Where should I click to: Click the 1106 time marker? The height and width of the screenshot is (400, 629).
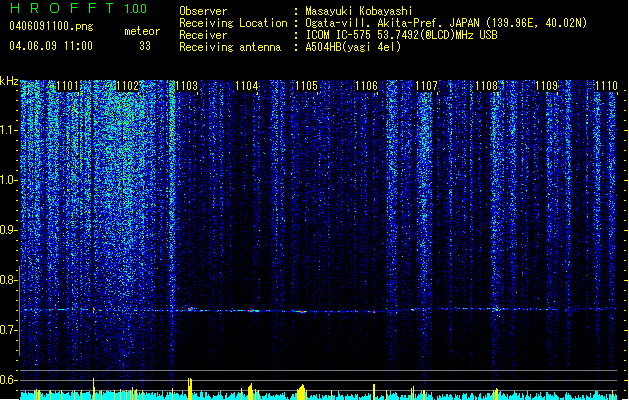point(367,86)
